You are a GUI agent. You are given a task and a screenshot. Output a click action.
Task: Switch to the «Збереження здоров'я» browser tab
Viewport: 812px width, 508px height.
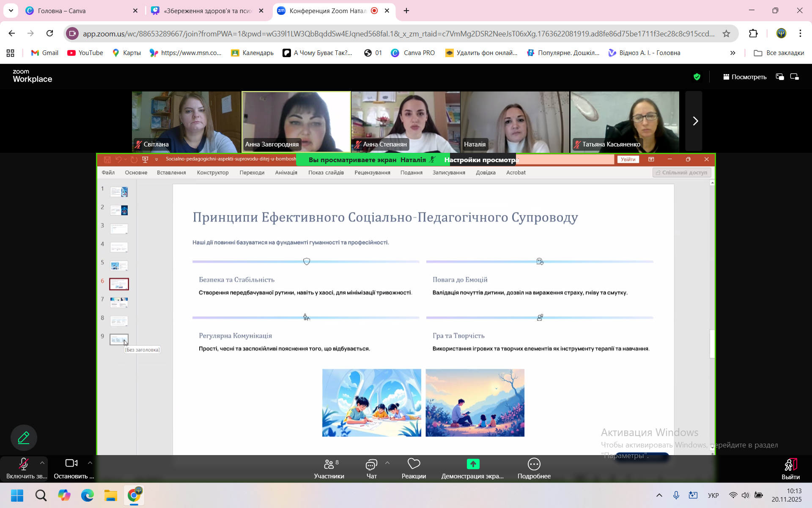point(207,11)
